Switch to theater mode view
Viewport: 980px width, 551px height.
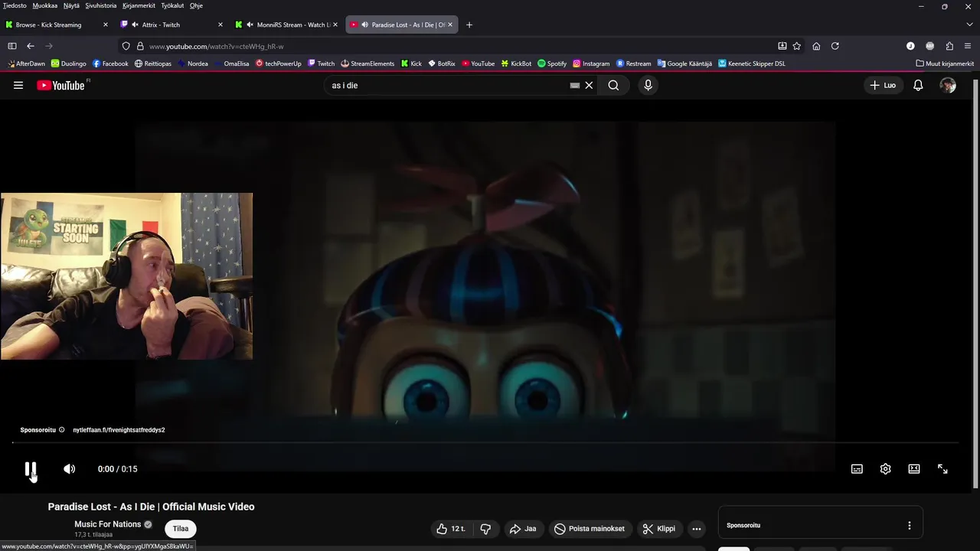pyautogui.click(x=914, y=469)
